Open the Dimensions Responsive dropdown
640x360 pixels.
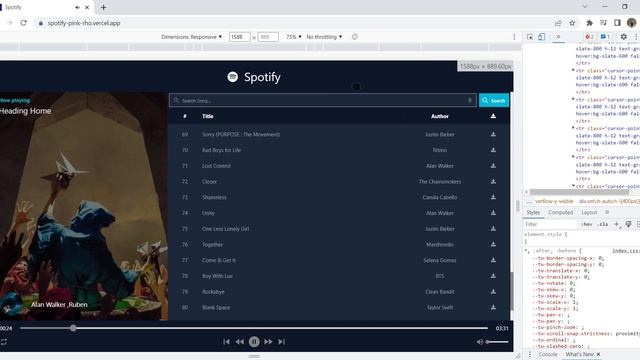pos(191,37)
